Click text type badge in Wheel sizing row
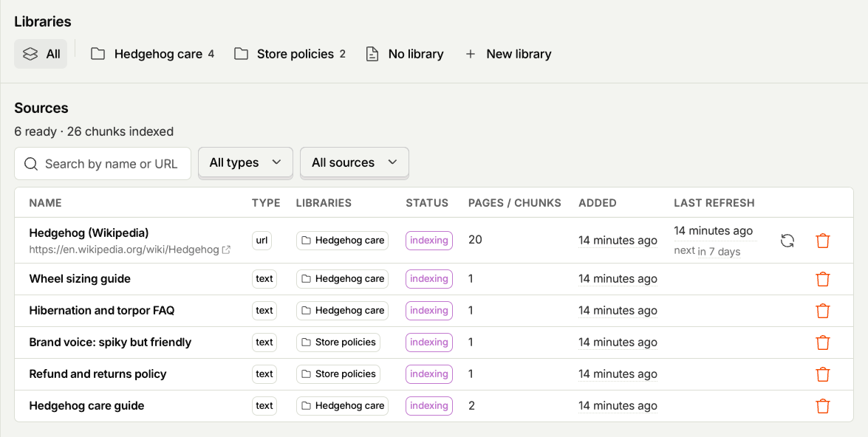The width and height of the screenshot is (868, 437). pyautogui.click(x=264, y=279)
